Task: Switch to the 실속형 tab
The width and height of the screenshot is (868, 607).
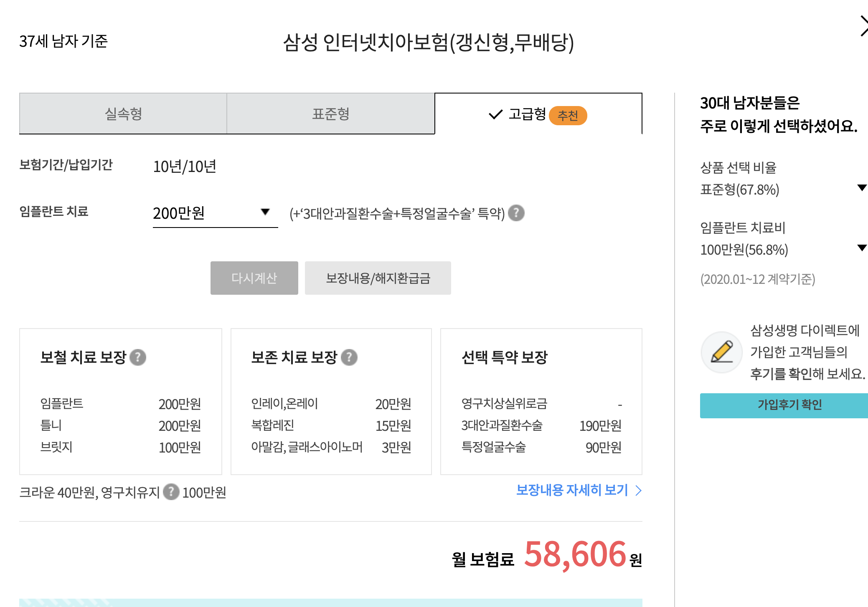Action: 123,114
